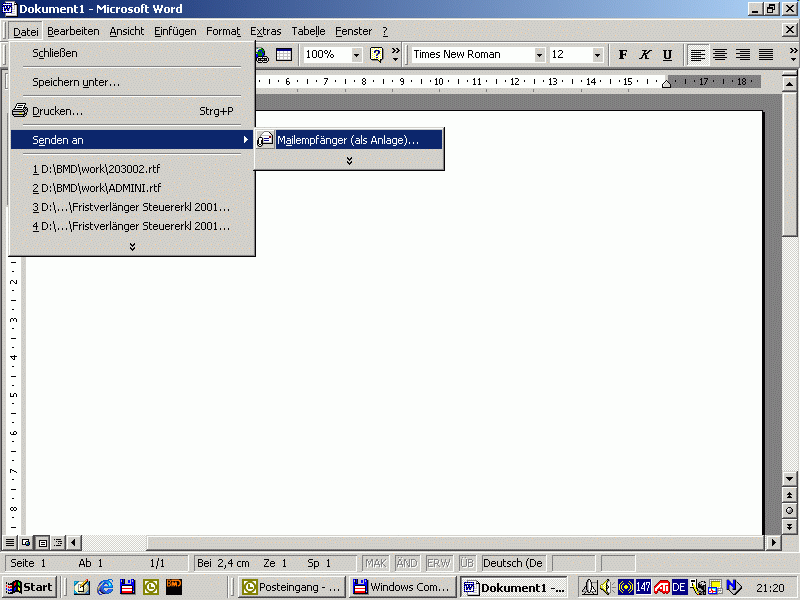Click Dokument1 taskbar button
This screenshot has width=800, height=600.
(514, 587)
